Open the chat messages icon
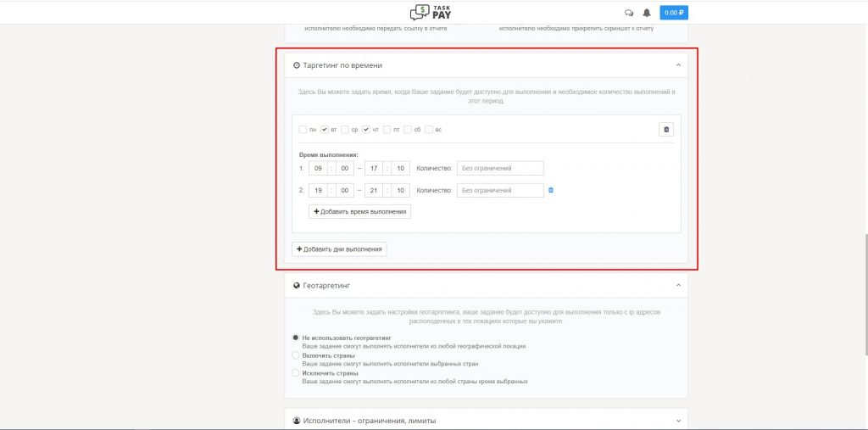The image size is (868, 430). pyautogui.click(x=629, y=13)
